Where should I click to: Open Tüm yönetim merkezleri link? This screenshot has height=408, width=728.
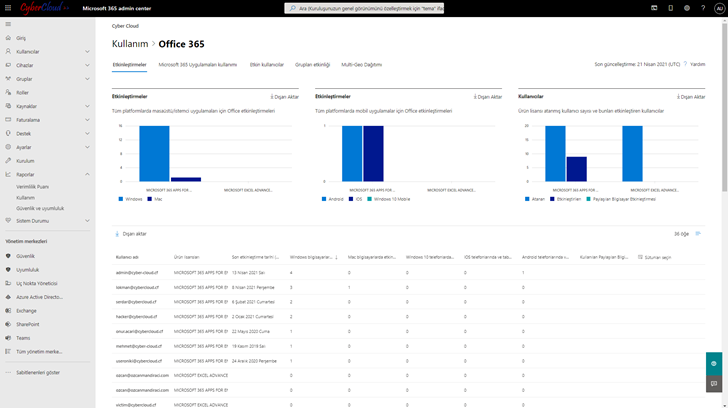pyautogui.click(x=39, y=351)
